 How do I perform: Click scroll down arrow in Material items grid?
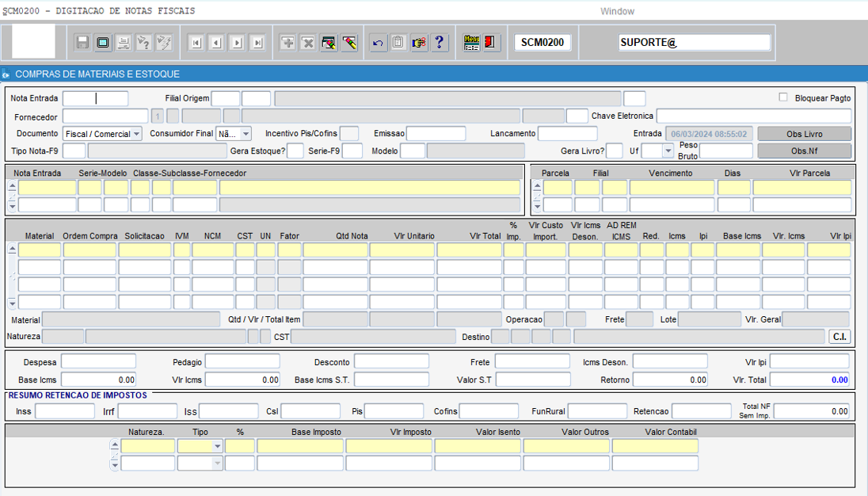(12, 303)
